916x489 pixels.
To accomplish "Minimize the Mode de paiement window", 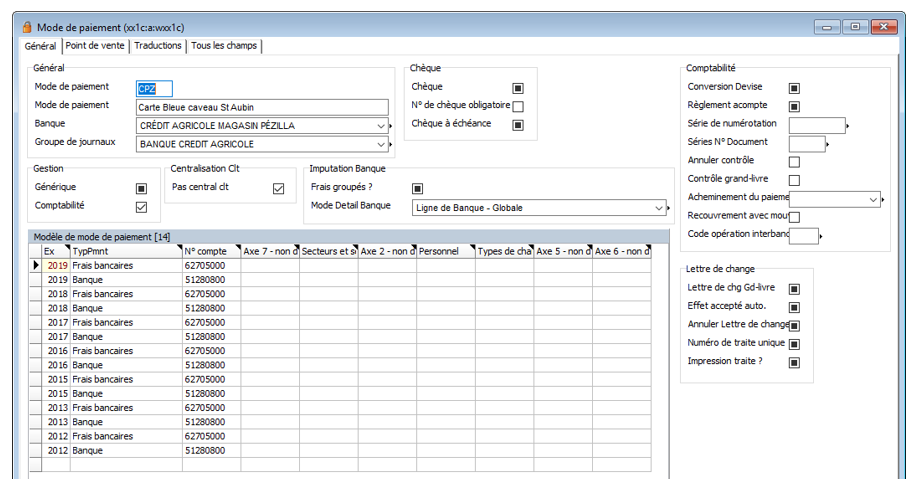I will (829, 27).
